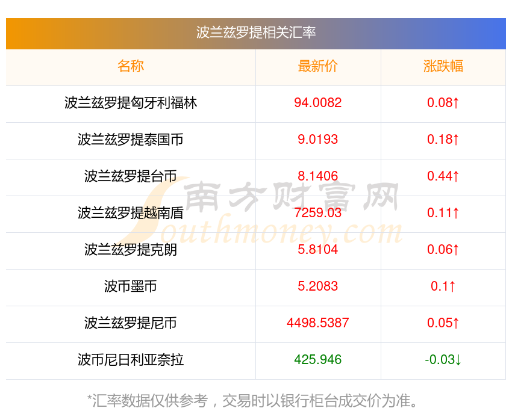
Task: Click the change value 0.05↑
Action: click(x=443, y=323)
